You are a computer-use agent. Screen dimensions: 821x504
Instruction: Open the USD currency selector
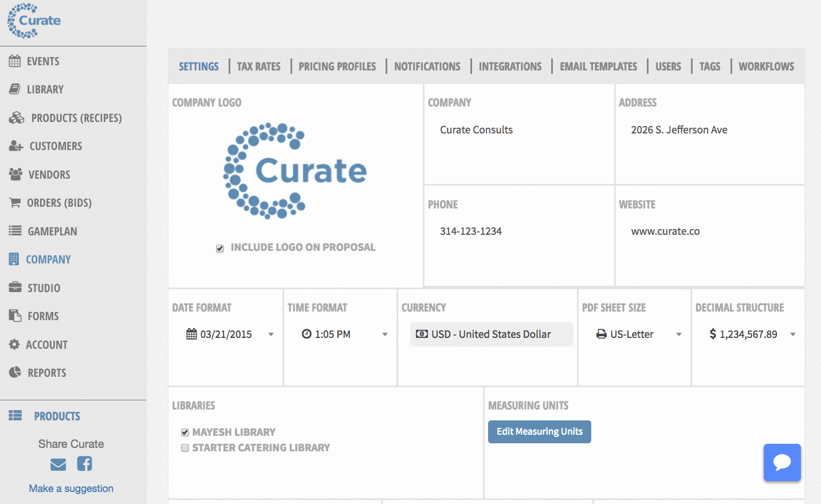point(492,334)
